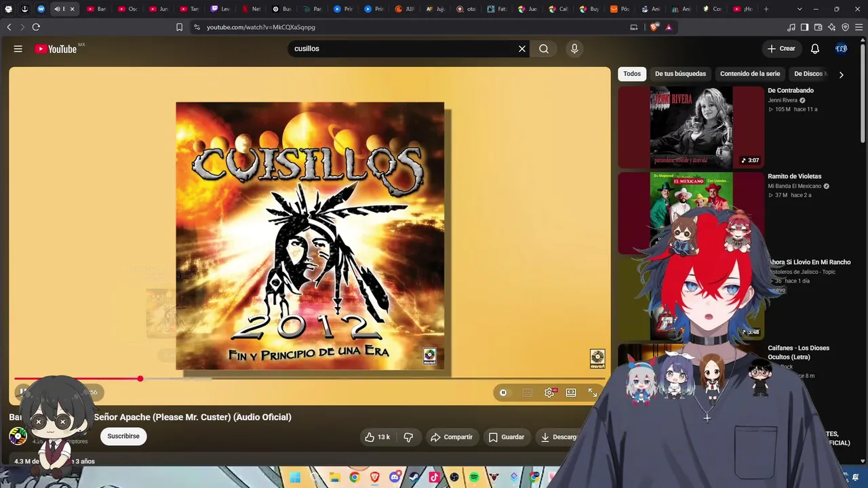Open Steam from the taskbar
Viewport: 868px width, 488px height.
click(x=414, y=478)
